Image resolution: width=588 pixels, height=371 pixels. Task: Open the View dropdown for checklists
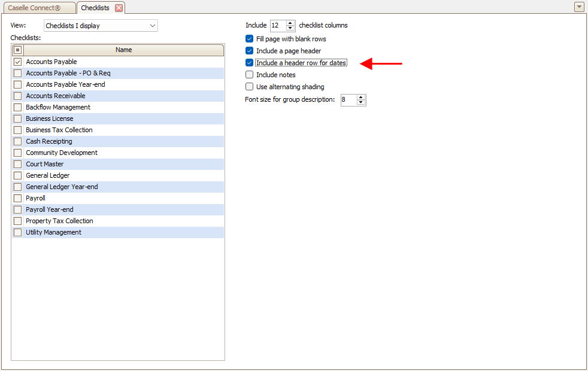tap(153, 26)
